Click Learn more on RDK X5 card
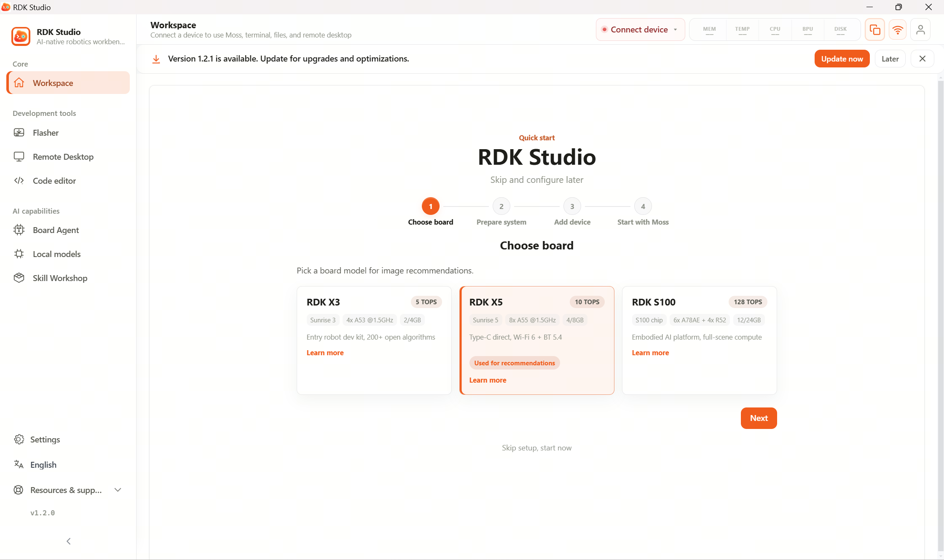 [488, 380]
